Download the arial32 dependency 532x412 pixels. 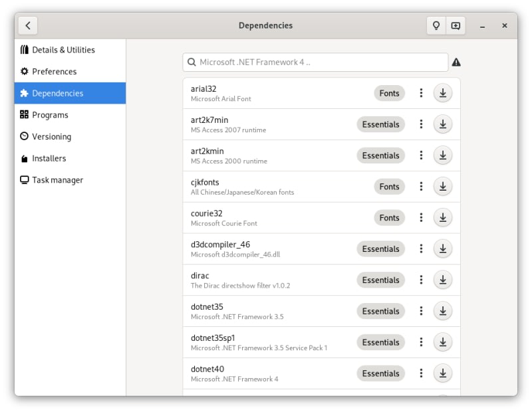click(x=443, y=93)
